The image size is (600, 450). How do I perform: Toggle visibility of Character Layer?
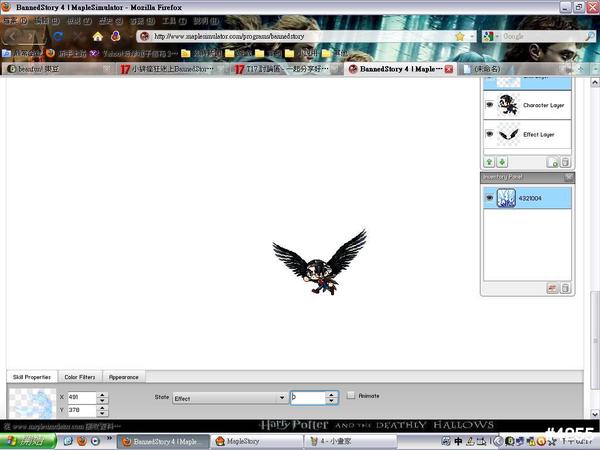pos(490,105)
